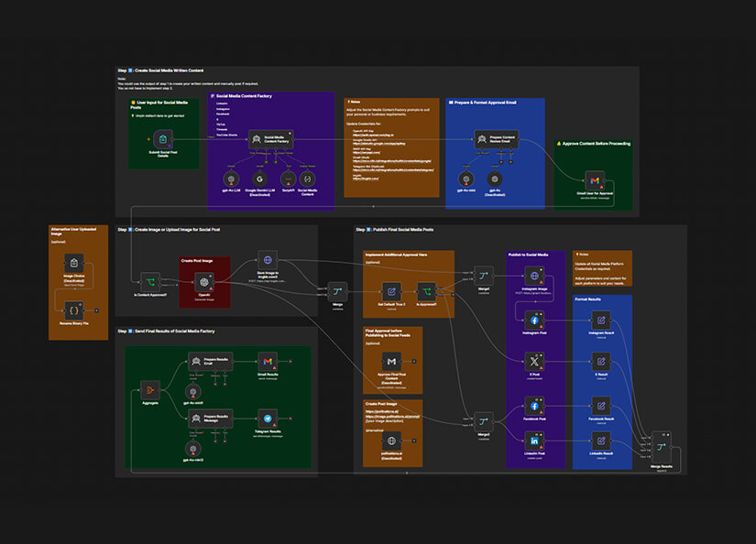Select the Aggregate node

150,390
